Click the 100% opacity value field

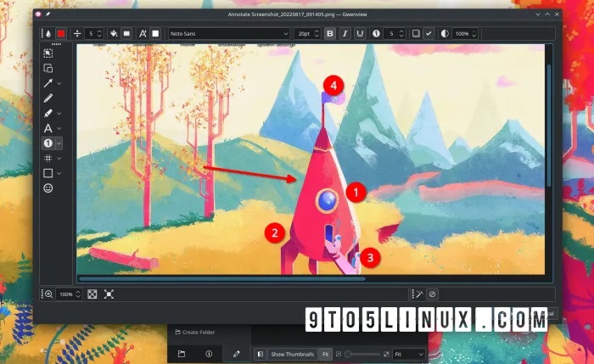tap(465, 34)
